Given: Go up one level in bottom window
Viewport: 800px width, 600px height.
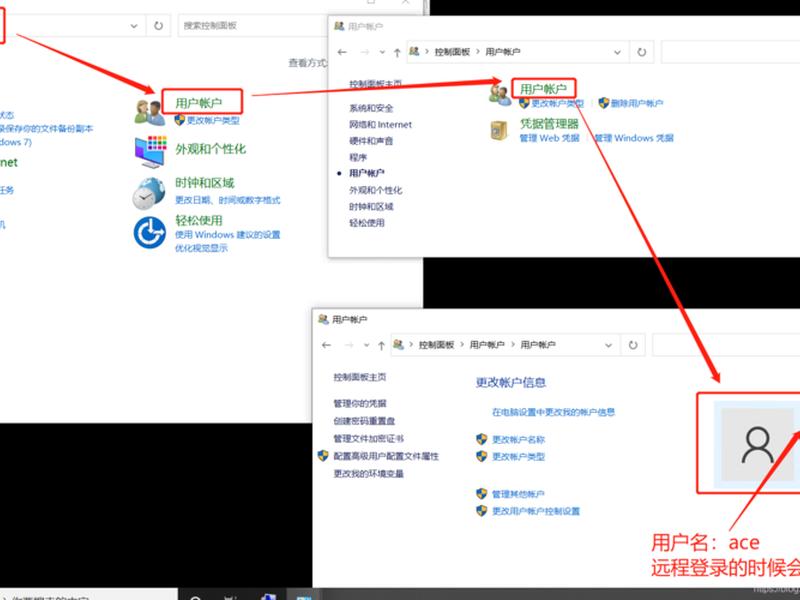Looking at the screenshot, I should [x=381, y=345].
